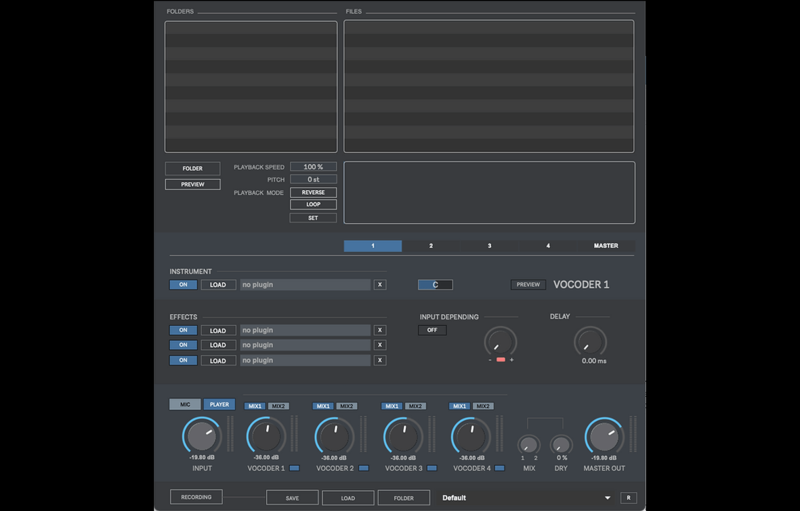Screen dimensions: 800x511
Task: Click the MIX crossfade knob
Action: pyautogui.click(x=529, y=445)
